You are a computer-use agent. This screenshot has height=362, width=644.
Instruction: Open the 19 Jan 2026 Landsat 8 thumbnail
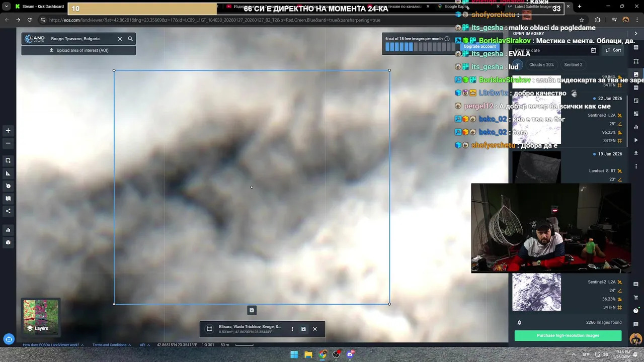[x=536, y=167]
